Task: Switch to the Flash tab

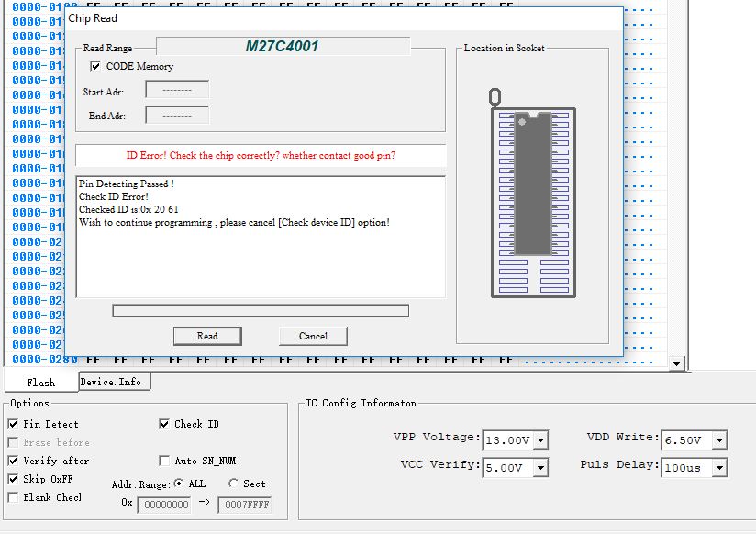Action: [41, 383]
